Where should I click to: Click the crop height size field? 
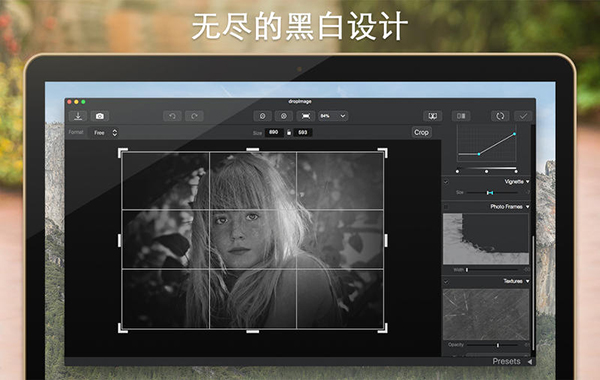pyautogui.click(x=303, y=132)
